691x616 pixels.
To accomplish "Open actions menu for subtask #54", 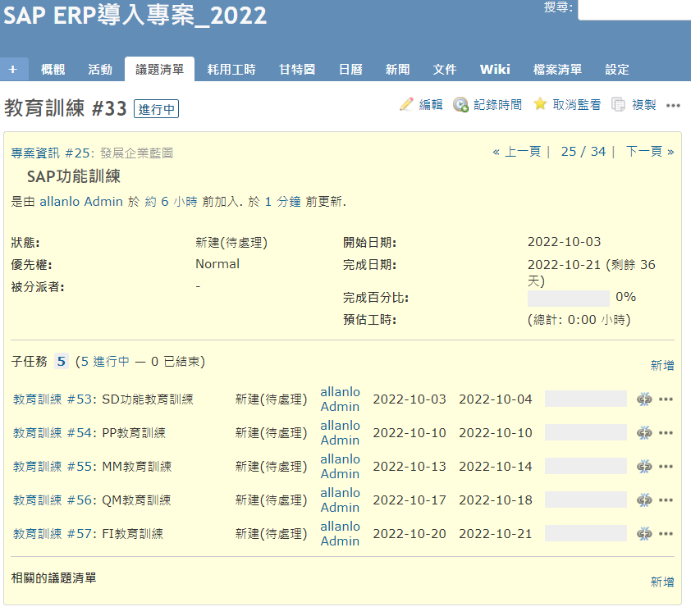I will (x=666, y=433).
